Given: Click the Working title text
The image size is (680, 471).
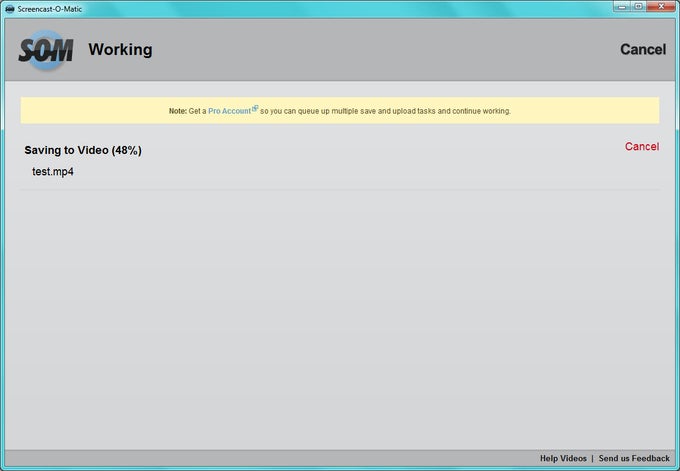Looking at the screenshot, I should click(120, 49).
